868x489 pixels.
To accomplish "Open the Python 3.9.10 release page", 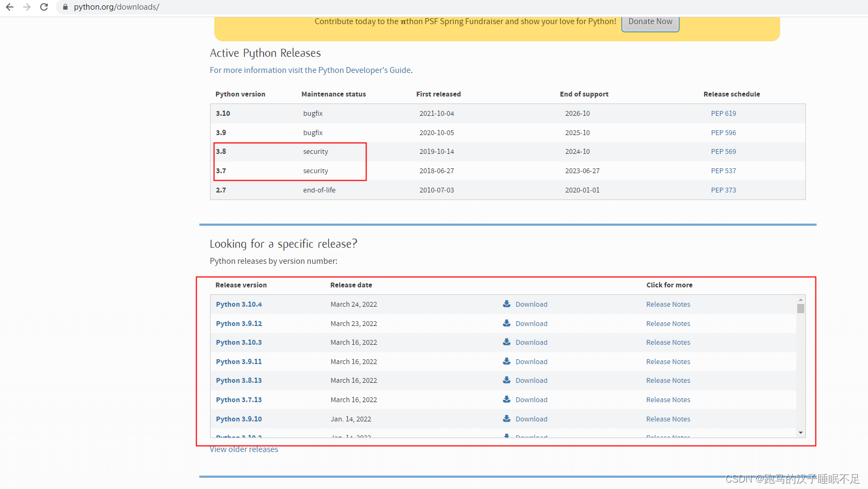I will (239, 419).
